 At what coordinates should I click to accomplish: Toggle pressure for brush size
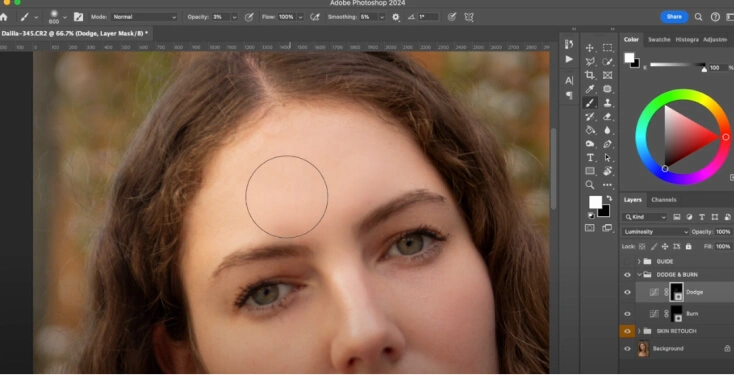click(x=452, y=17)
